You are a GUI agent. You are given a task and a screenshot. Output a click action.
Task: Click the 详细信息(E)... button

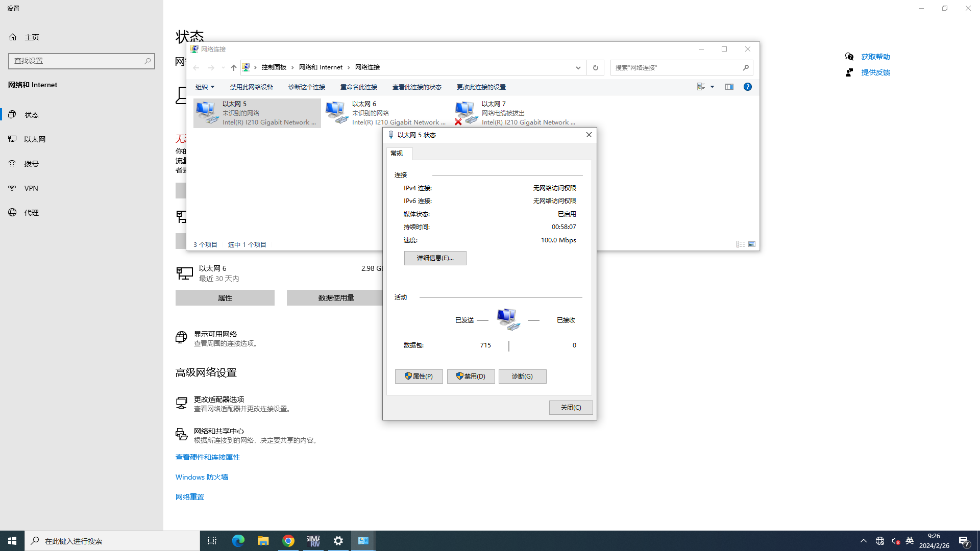pos(435,258)
